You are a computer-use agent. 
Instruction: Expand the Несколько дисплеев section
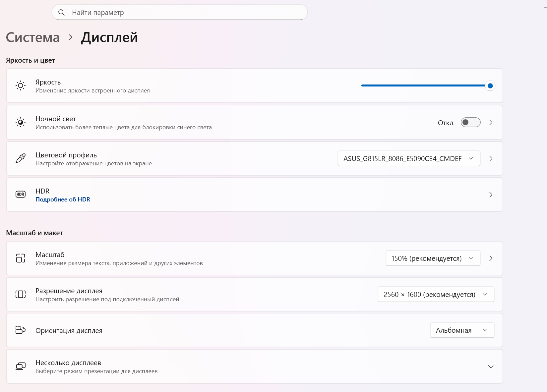[491, 366]
